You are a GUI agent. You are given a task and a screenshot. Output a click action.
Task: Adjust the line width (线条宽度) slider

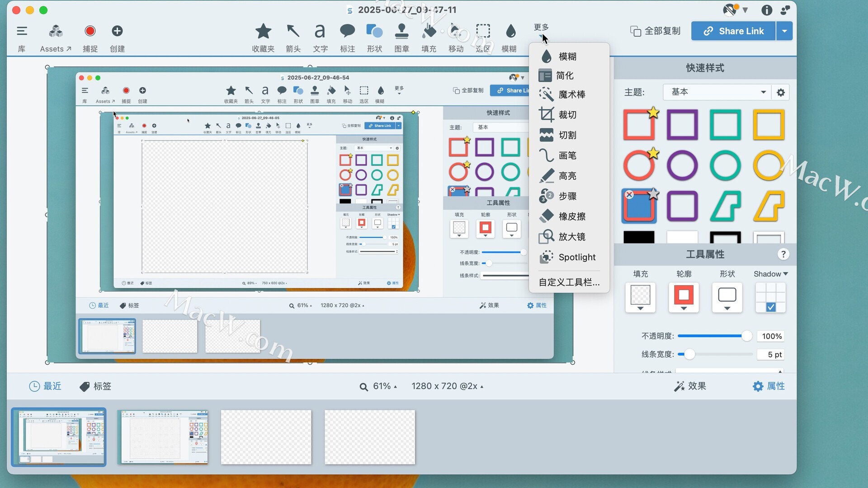click(x=715, y=355)
